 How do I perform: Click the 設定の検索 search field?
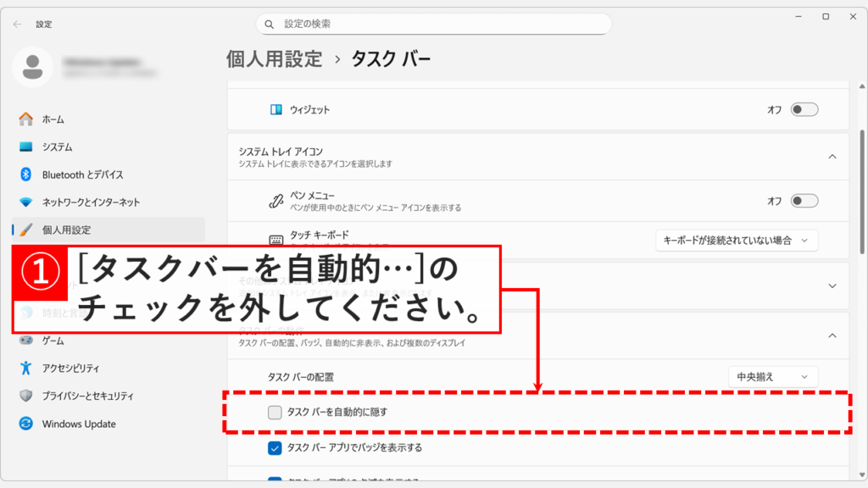coord(433,24)
